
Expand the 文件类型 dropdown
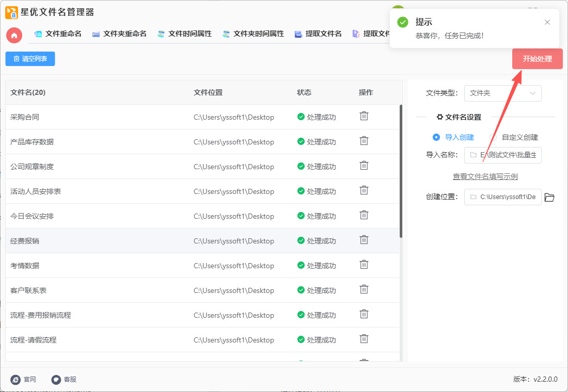(x=502, y=93)
